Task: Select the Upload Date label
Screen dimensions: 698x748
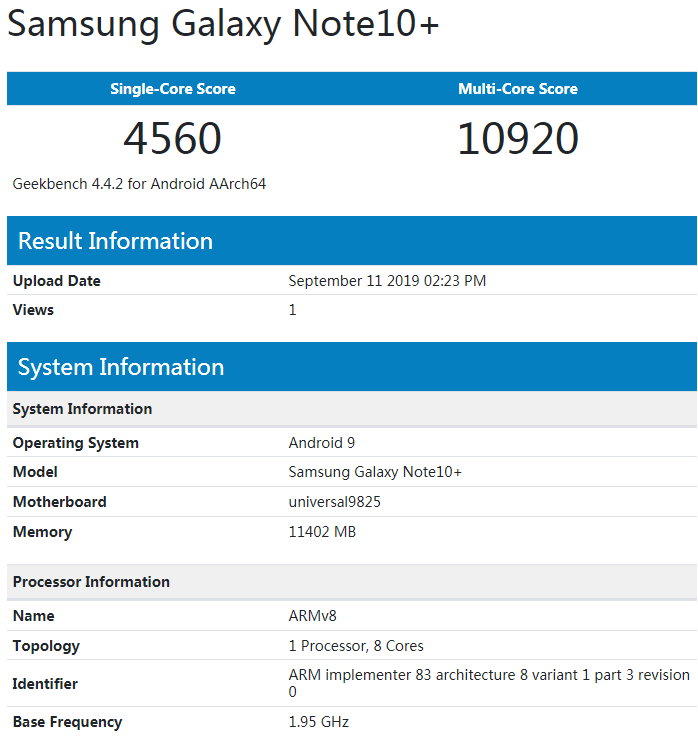Action: tap(57, 280)
